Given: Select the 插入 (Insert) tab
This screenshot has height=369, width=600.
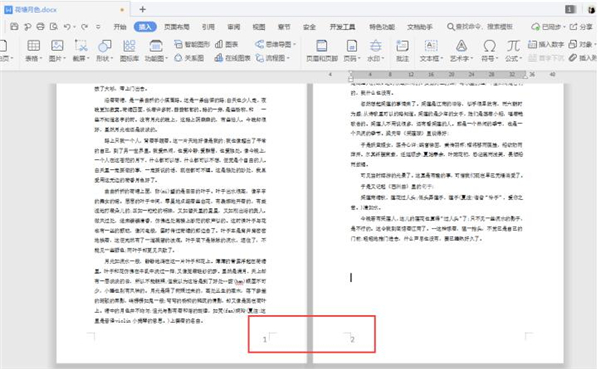Looking at the screenshot, I should click(x=145, y=27).
